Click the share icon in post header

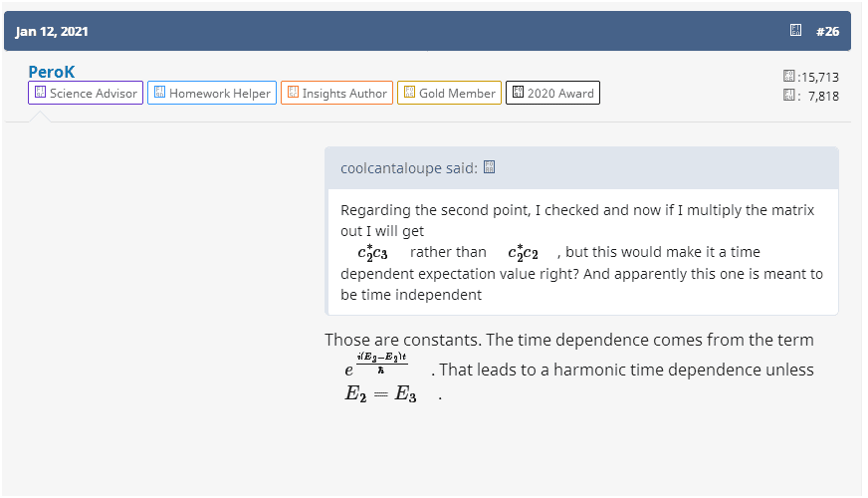pos(796,31)
